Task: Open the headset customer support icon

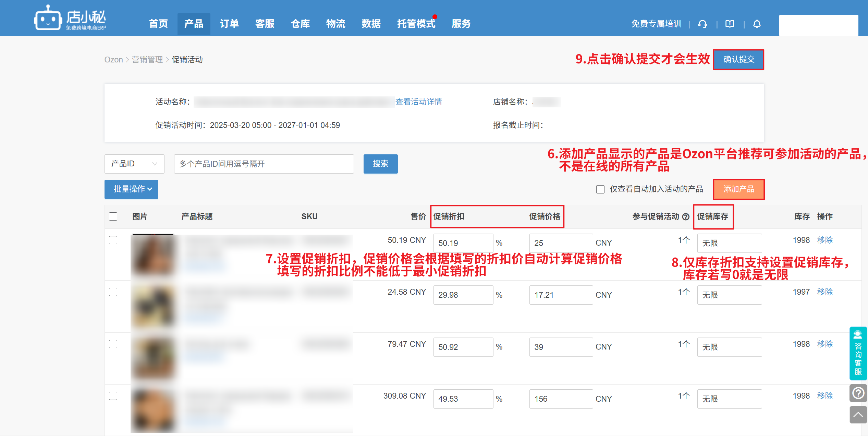Action: (x=702, y=24)
